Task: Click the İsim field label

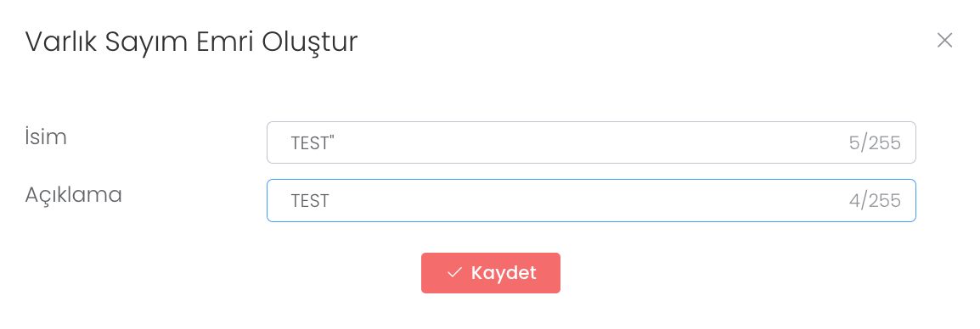Action: click(x=46, y=137)
